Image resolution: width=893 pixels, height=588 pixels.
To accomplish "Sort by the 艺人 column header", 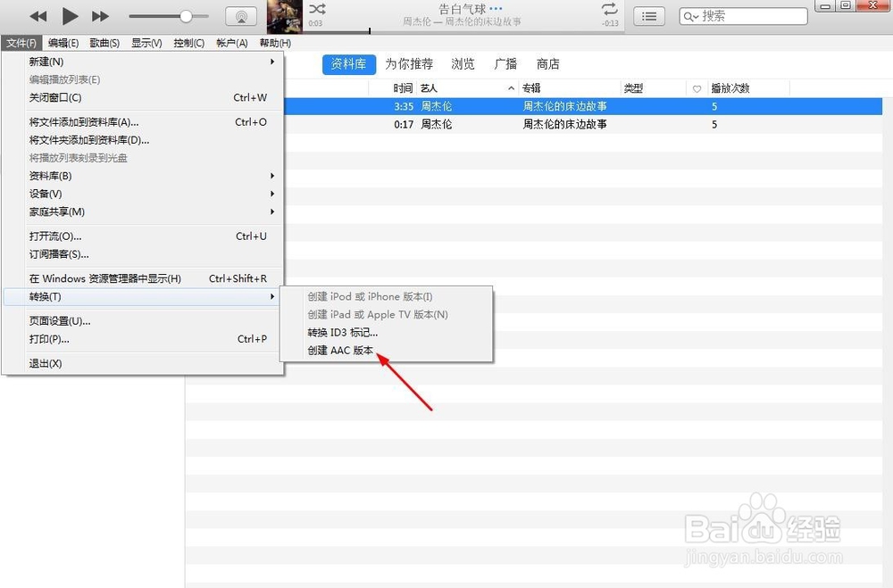I will pyautogui.click(x=468, y=88).
